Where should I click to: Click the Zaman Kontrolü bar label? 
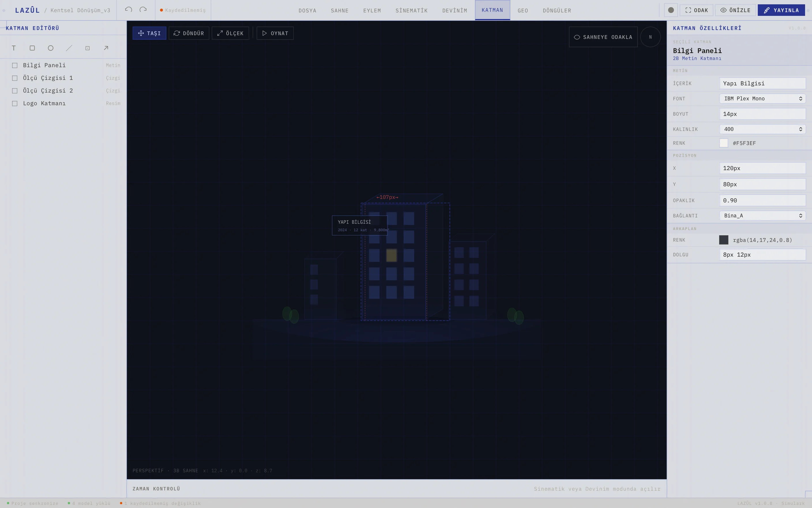pos(156,489)
